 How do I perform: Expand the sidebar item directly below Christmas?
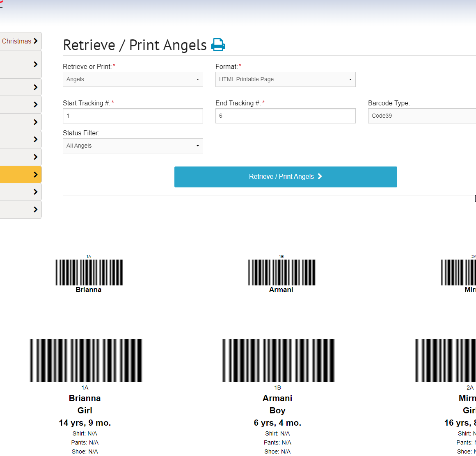click(x=21, y=64)
